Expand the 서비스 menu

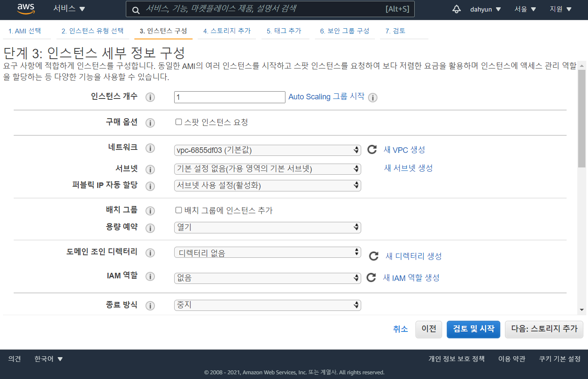pyautogui.click(x=69, y=9)
